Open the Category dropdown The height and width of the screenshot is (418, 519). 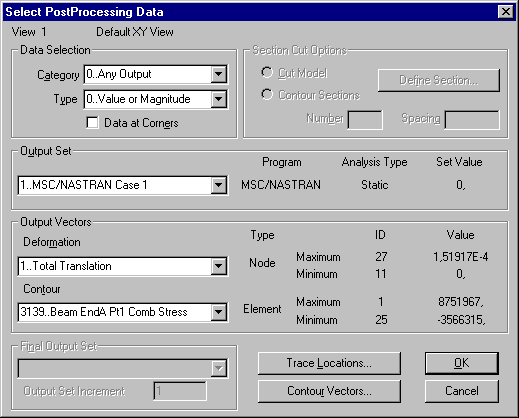click(x=219, y=74)
